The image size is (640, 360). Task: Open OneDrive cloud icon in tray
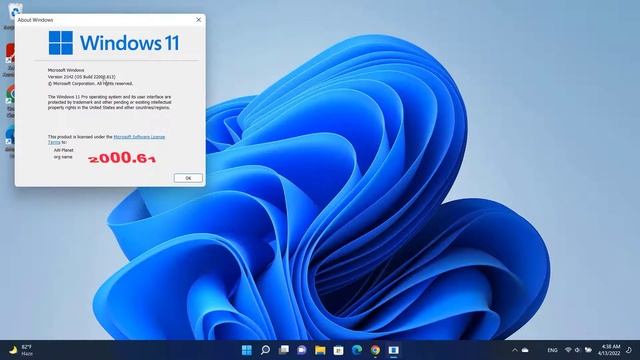pyautogui.click(x=525, y=350)
